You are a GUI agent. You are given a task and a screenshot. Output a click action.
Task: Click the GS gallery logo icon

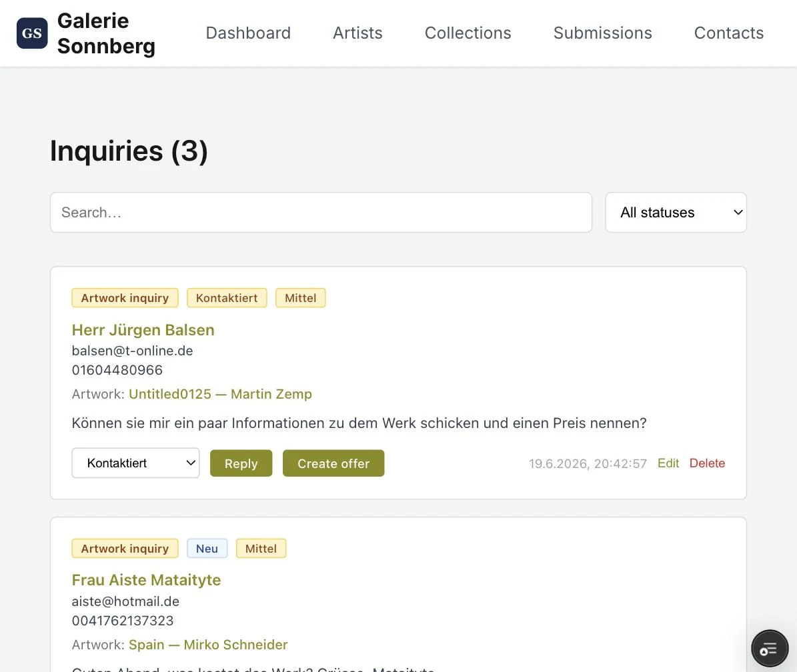pos(32,33)
